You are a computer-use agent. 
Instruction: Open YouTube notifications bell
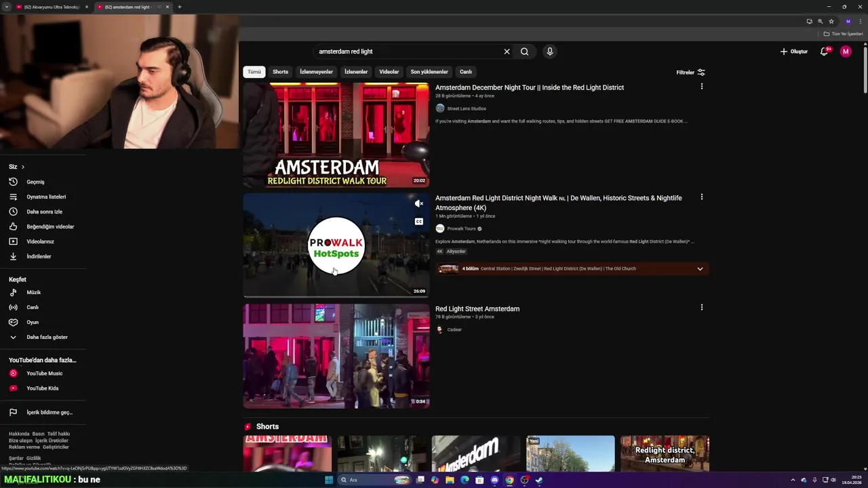824,52
